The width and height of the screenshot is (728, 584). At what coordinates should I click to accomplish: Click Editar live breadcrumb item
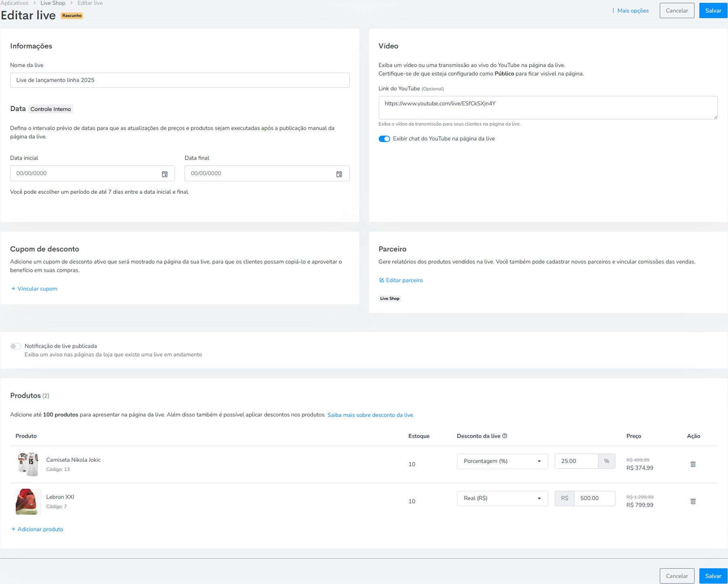point(90,3)
